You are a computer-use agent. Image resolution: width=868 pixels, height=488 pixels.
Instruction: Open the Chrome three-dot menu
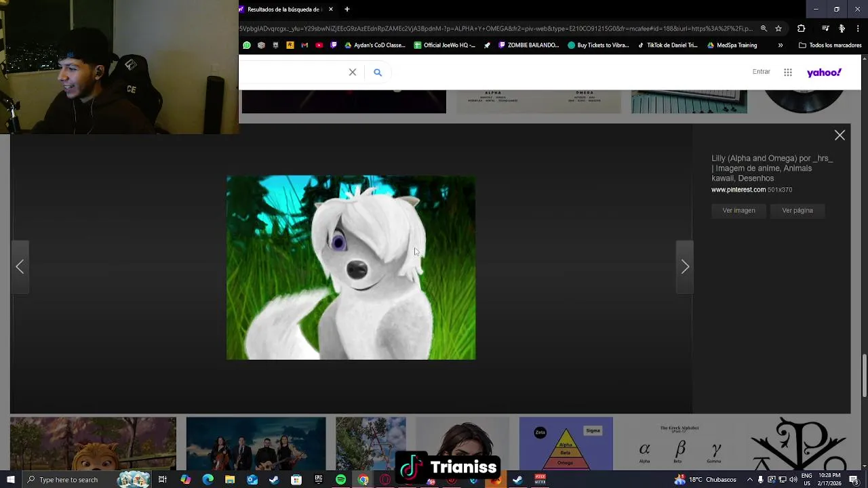[x=858, y=28]
